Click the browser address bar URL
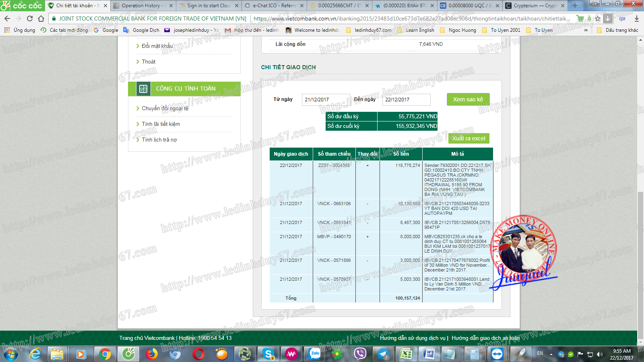644x362 pixels. point(411,19)
